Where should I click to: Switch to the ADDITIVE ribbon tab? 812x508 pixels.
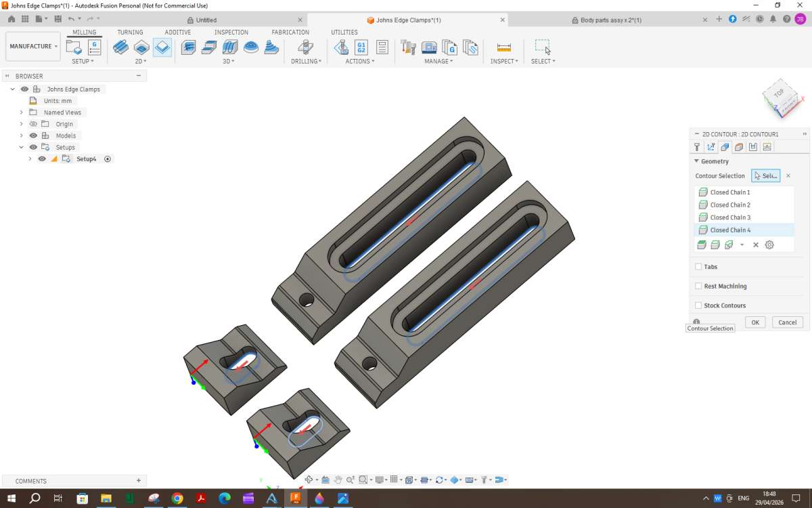click(x=178, y=32)
